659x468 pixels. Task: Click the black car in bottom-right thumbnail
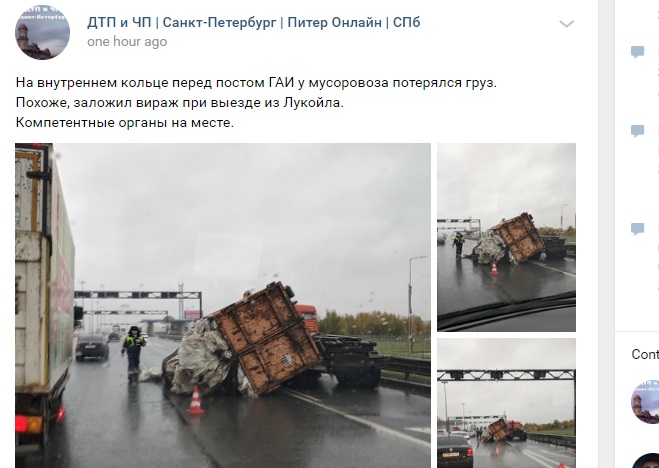tap(455, 451)
